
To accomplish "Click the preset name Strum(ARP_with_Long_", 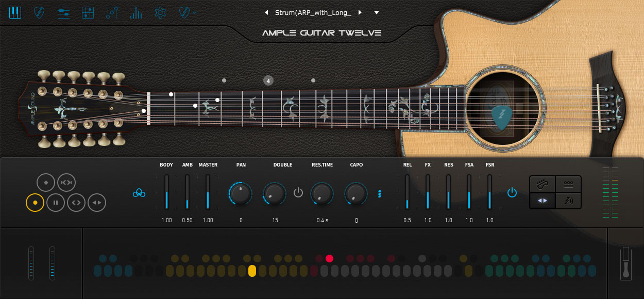I will (x=313, y=12).
